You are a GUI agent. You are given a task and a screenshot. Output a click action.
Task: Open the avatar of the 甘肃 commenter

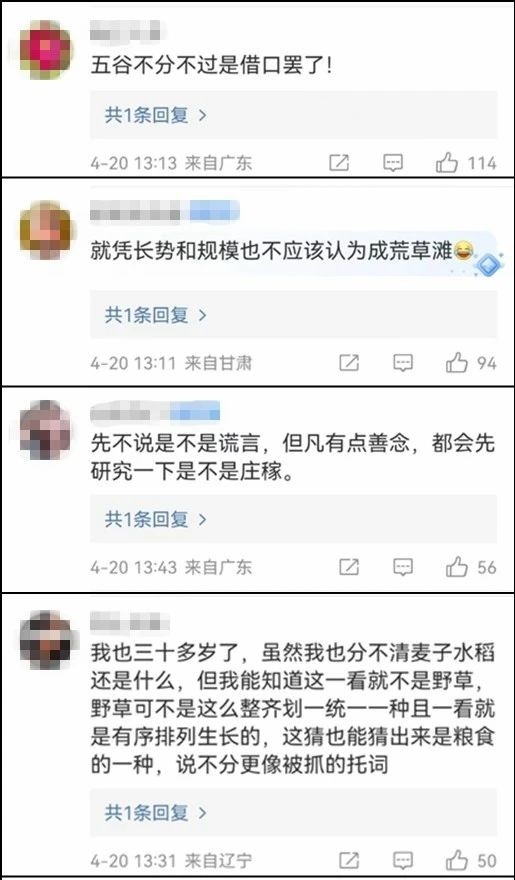(46, 231)
